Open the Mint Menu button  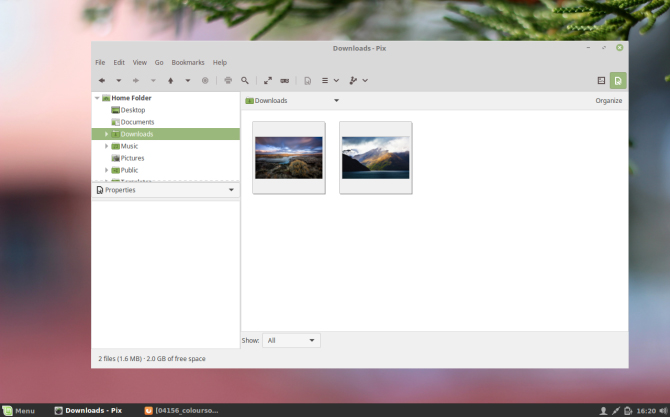click(18, 410)
